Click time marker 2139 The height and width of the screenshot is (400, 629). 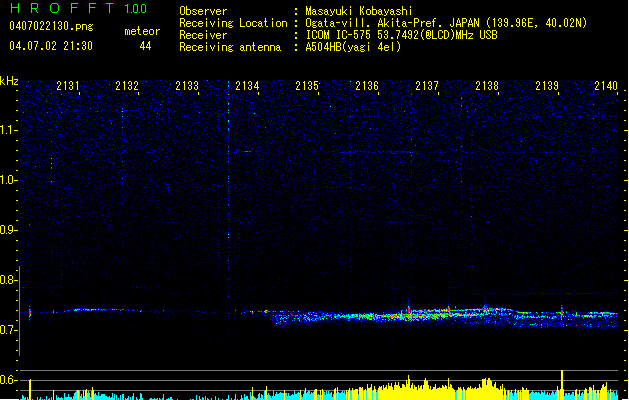pos(547,85)
